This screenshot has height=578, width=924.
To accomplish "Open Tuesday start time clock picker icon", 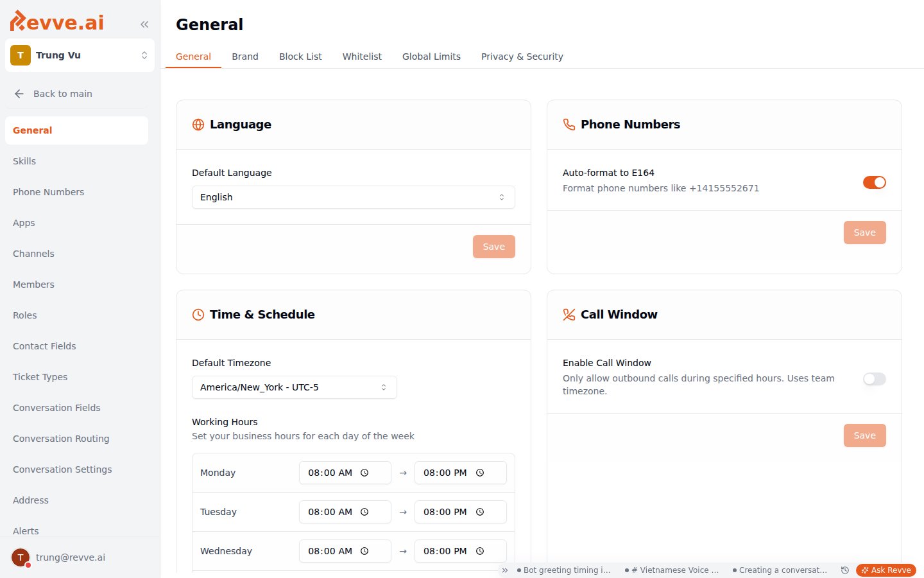I will click(x=364, y=512).
